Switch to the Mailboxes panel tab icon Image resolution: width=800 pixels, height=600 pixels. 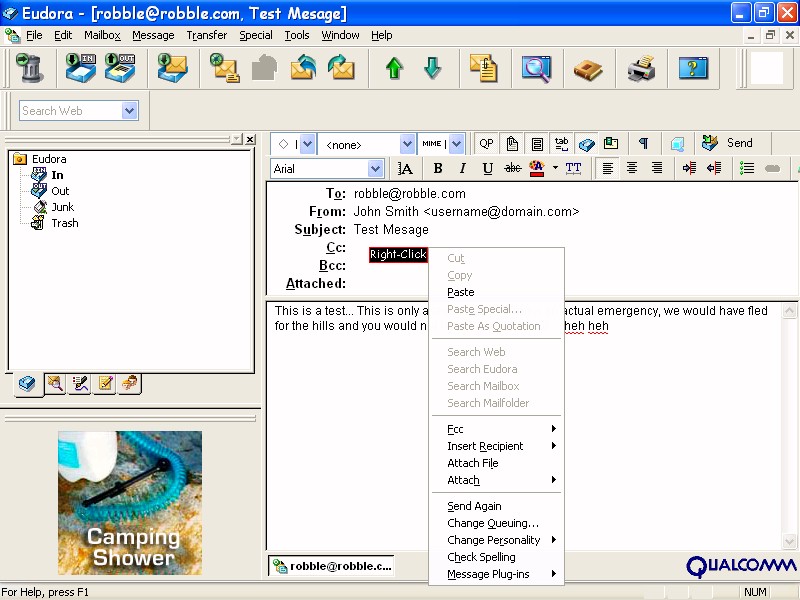tap(27, 383)
